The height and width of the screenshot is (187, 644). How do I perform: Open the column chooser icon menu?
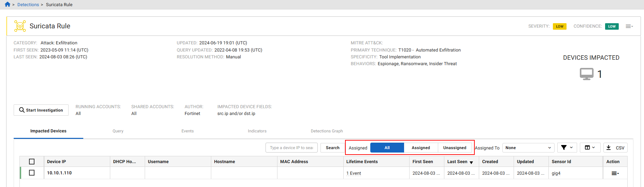(590, 148)
